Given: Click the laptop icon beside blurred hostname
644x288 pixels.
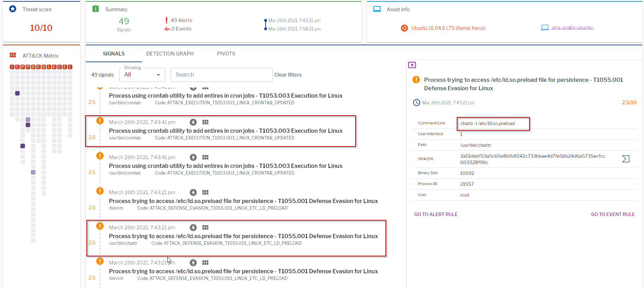Looking at the screenshot, I should point(545,28).
